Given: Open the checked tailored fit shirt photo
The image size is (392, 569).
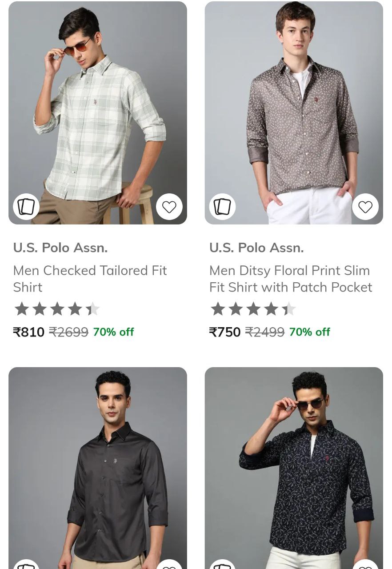Looking at the screenshot, I should [98, 111].
